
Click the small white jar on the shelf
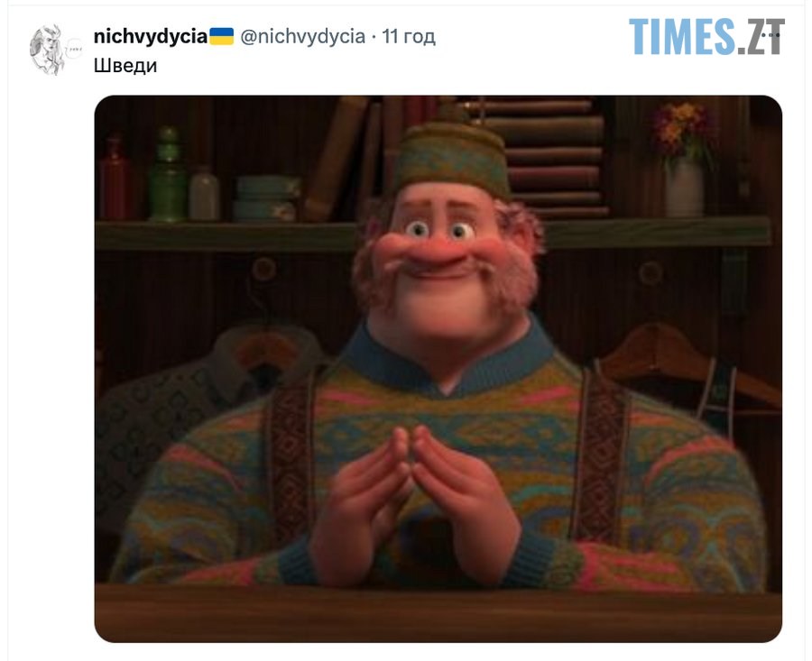204,194
